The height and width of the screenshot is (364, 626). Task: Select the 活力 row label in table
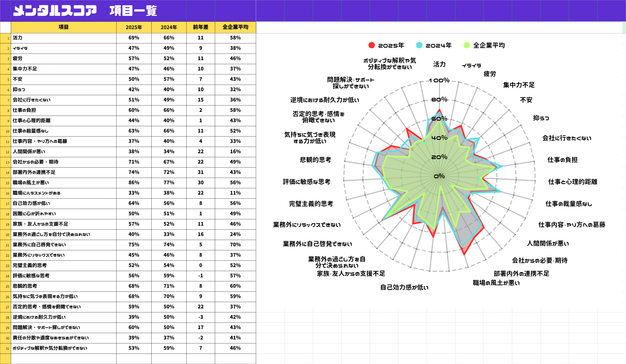(64, 38)
